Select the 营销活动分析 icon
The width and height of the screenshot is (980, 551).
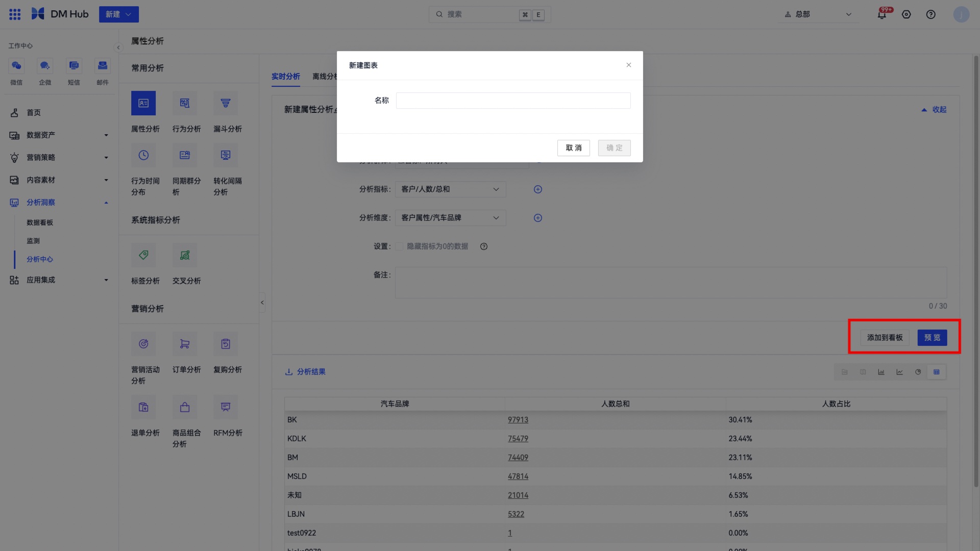pyautogui.click(x=143, y=344)
